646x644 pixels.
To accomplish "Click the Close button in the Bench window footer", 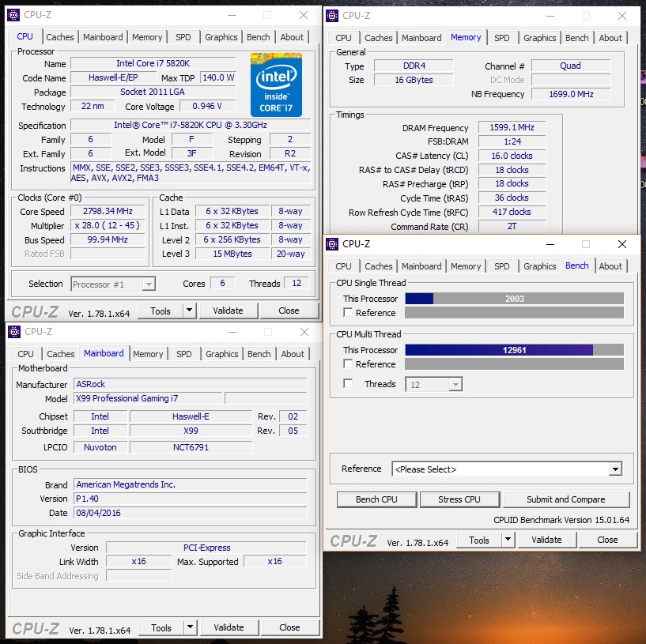I will tap(608, 540).
